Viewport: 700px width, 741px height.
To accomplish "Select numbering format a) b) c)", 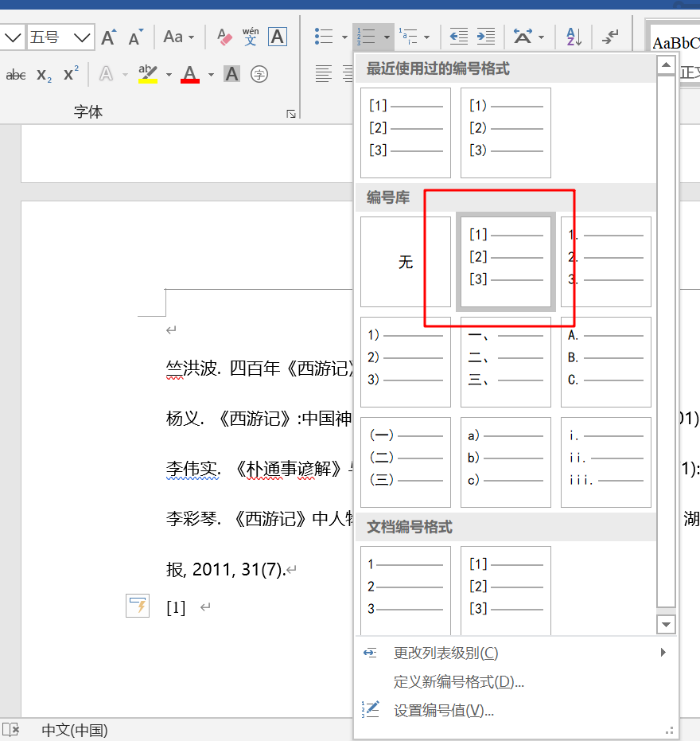I will pos(506,462).
